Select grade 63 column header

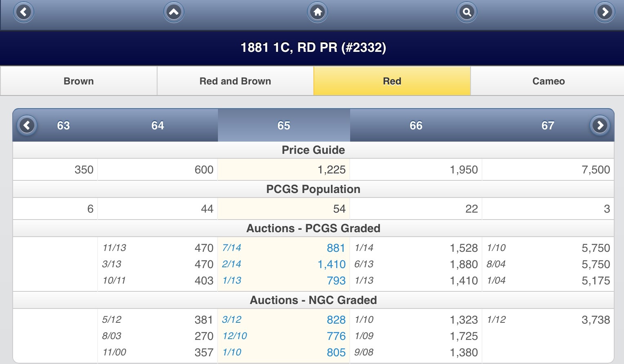(63, 125)
